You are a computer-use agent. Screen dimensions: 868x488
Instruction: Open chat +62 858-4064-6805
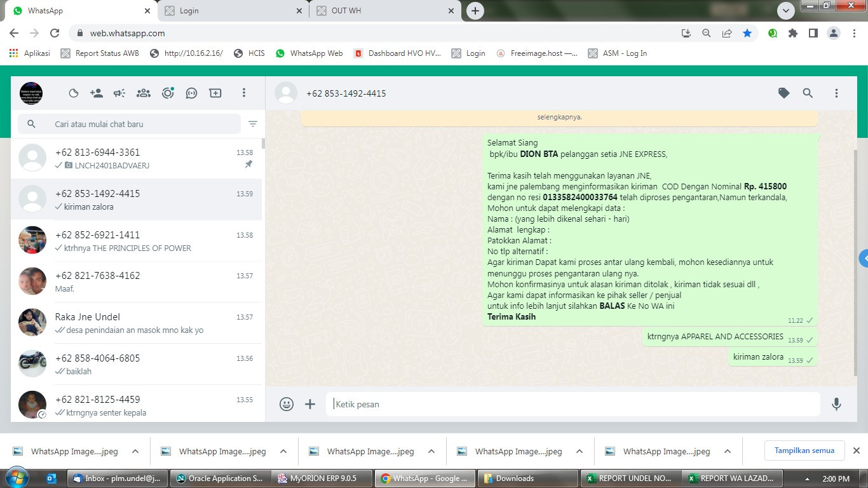(137, 364)
